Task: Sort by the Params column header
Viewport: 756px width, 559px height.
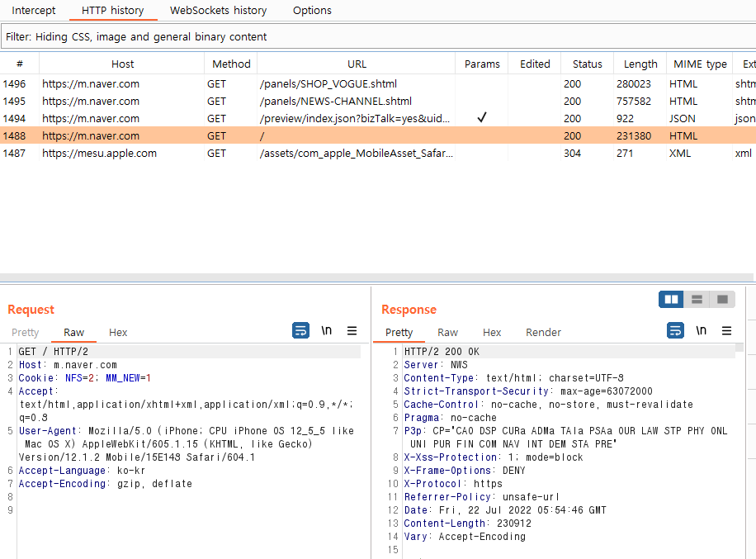Action: [x=482, y=64]
